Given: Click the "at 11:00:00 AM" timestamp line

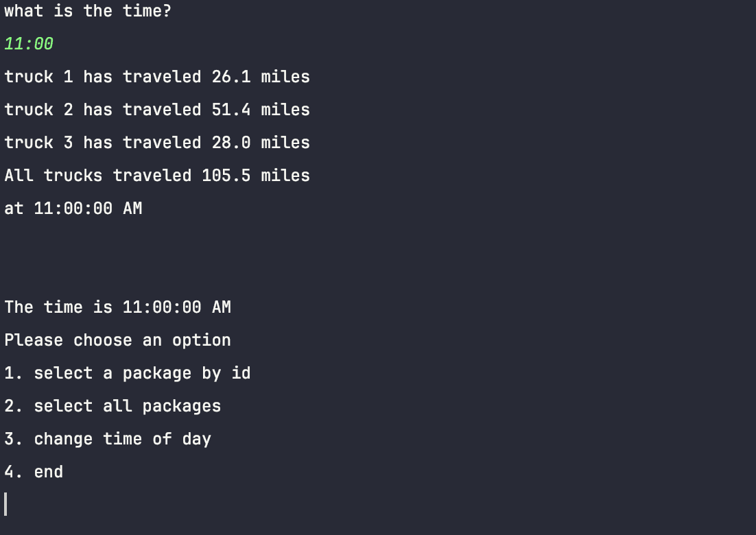Looking at the screenshot, I should coord(73,209).
